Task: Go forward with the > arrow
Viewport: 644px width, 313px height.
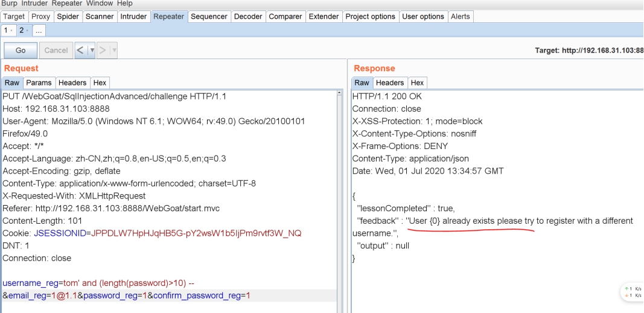Action: point(103,51)
